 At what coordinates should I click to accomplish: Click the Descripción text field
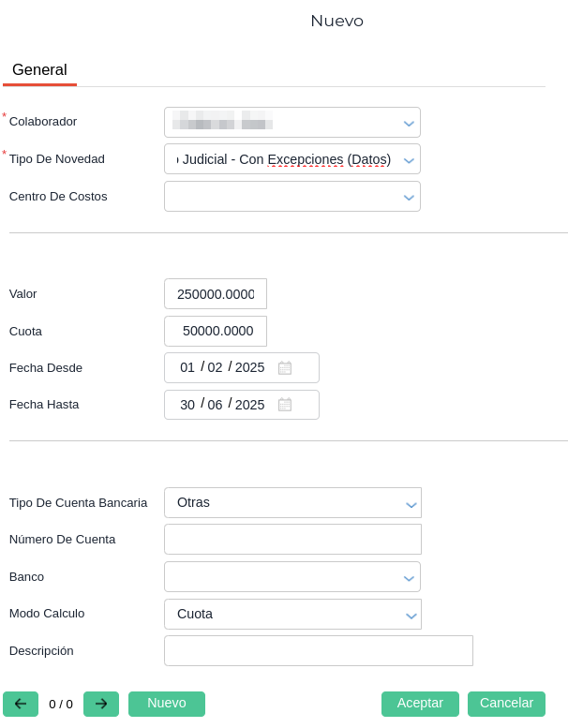click(318, 651)
